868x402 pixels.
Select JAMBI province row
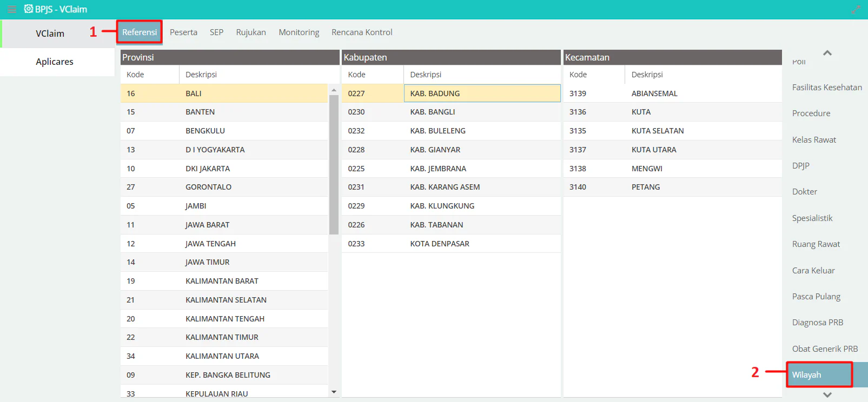click(x=224, y=206)
